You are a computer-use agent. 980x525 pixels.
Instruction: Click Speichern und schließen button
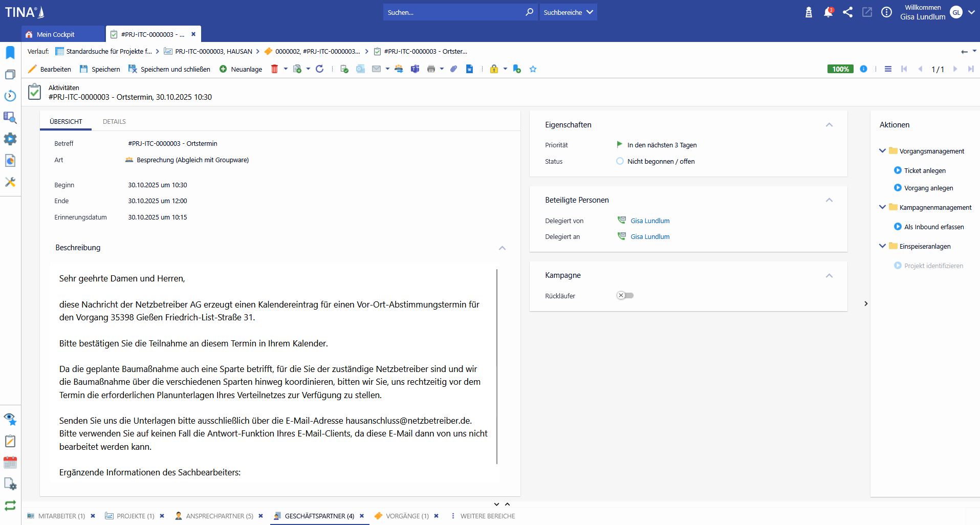point(169,69)
